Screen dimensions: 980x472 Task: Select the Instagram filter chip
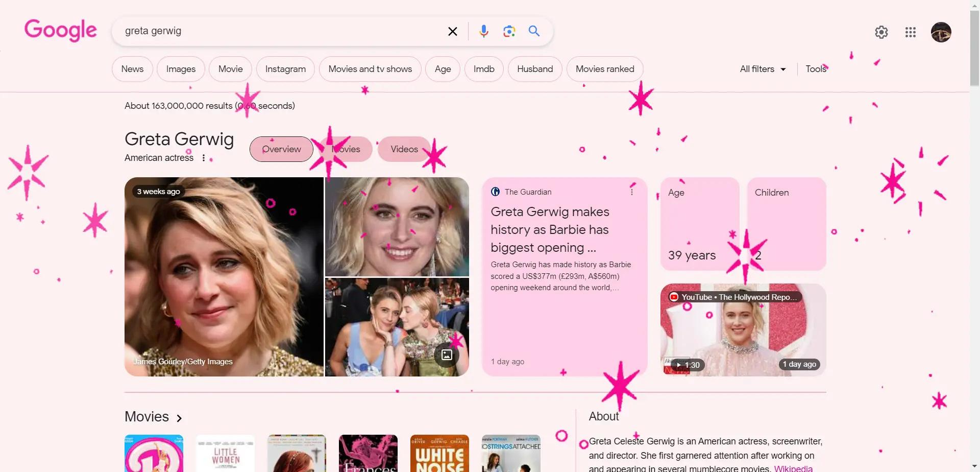tap(285, 69)
